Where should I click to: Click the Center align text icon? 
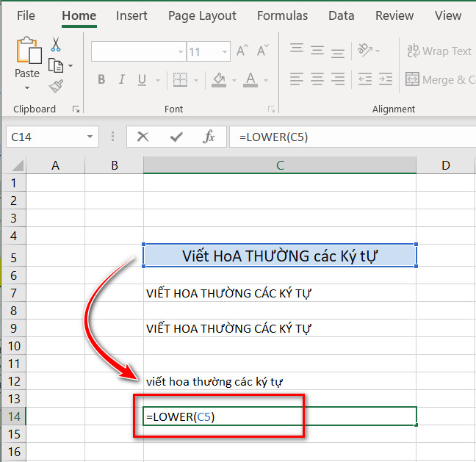(x=317, y=79)
